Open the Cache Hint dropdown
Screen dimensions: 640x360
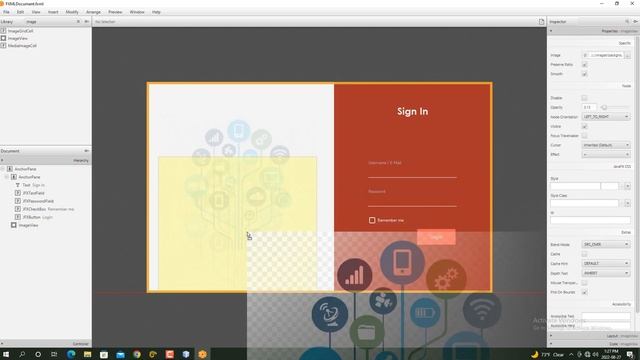606,264
